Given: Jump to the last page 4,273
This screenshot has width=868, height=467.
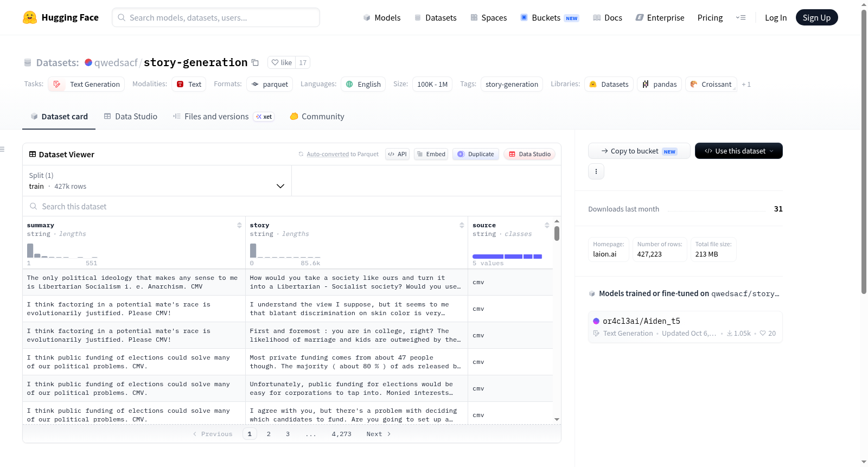Looking at the screenshot, I should pos(342,434).
